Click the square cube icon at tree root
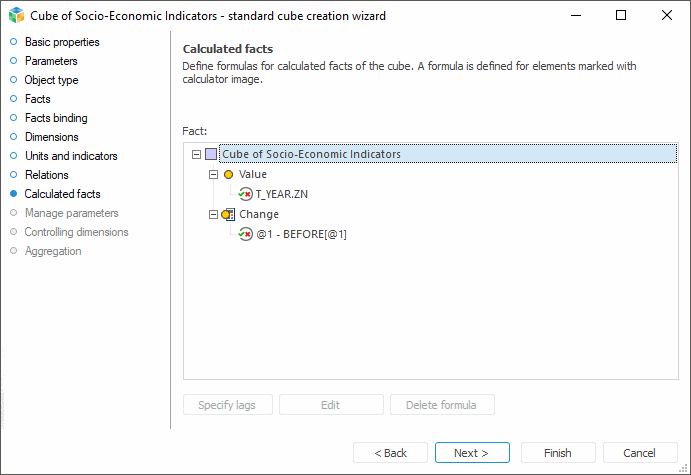This screenshot has width=691, height=475. tap(210, 154)
